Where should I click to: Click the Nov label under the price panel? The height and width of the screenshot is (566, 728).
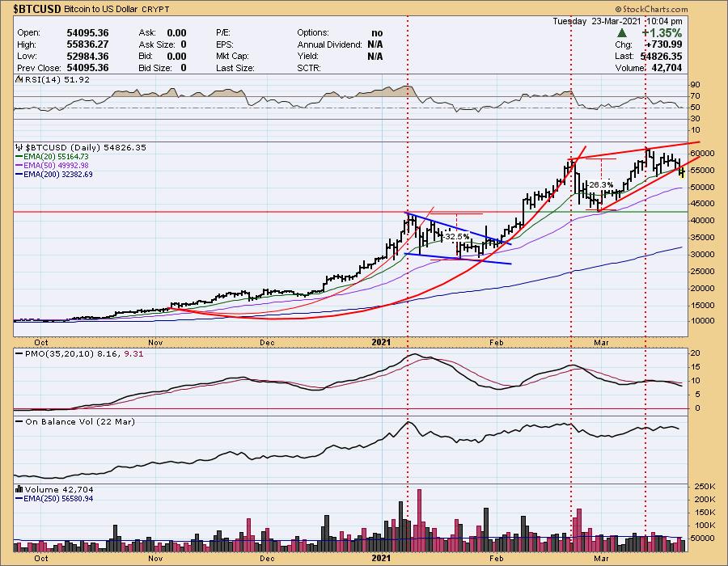tap(155, 342)
